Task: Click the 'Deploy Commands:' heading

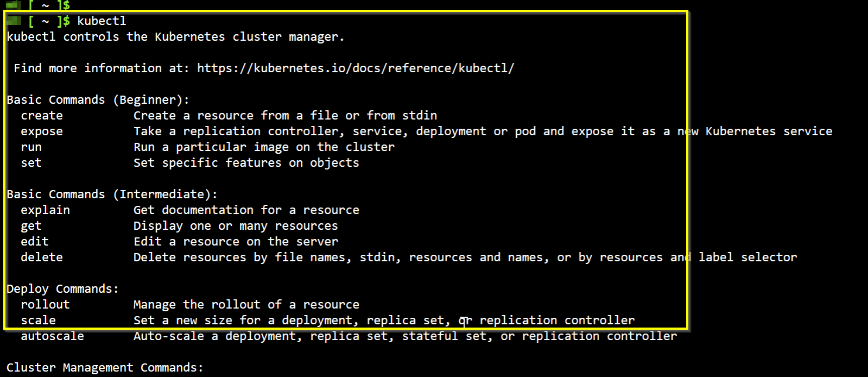Action: [62, 289]
